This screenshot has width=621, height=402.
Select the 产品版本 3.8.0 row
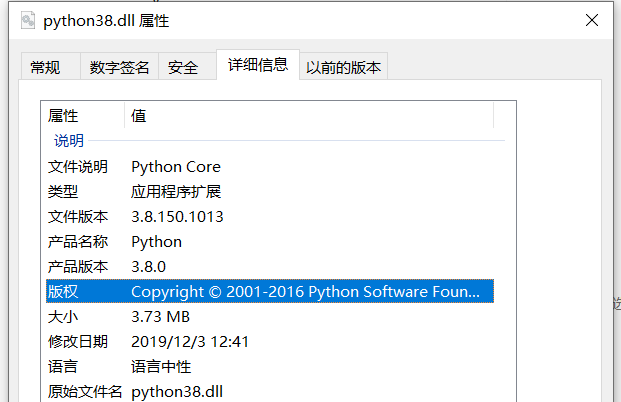click(270, 267)
